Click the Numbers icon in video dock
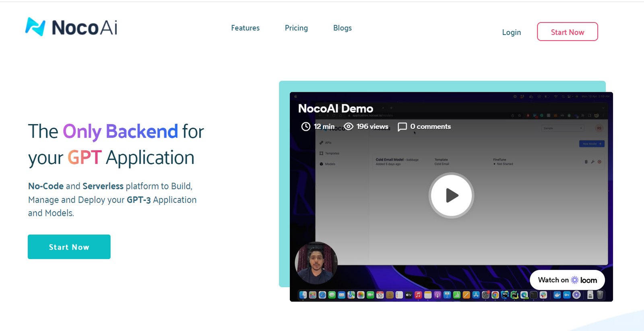Image resolution: width=644 pixels, height=331 pixels. 457,295
